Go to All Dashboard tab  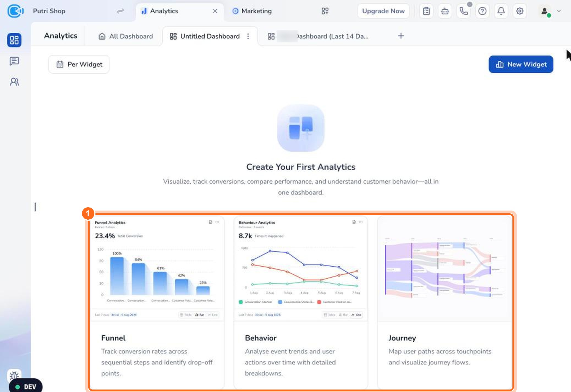tap(126, 36)
